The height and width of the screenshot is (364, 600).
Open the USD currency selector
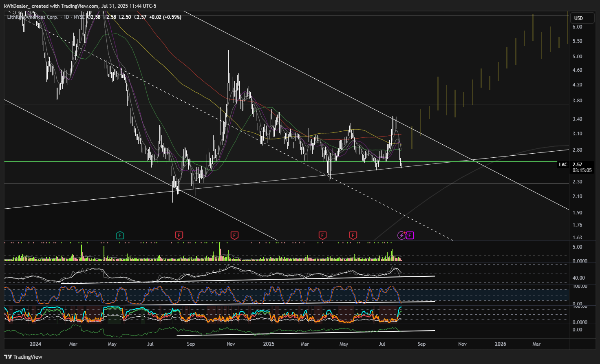(582, 18)
